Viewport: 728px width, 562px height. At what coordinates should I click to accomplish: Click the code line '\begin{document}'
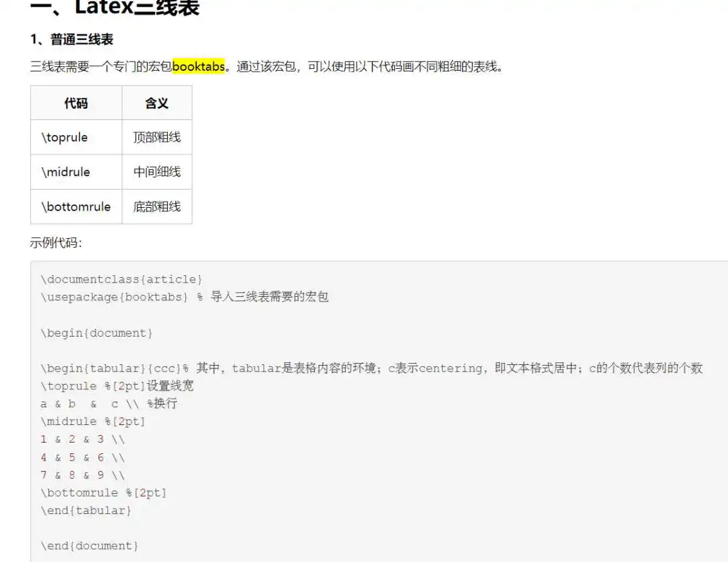[96, 333]
